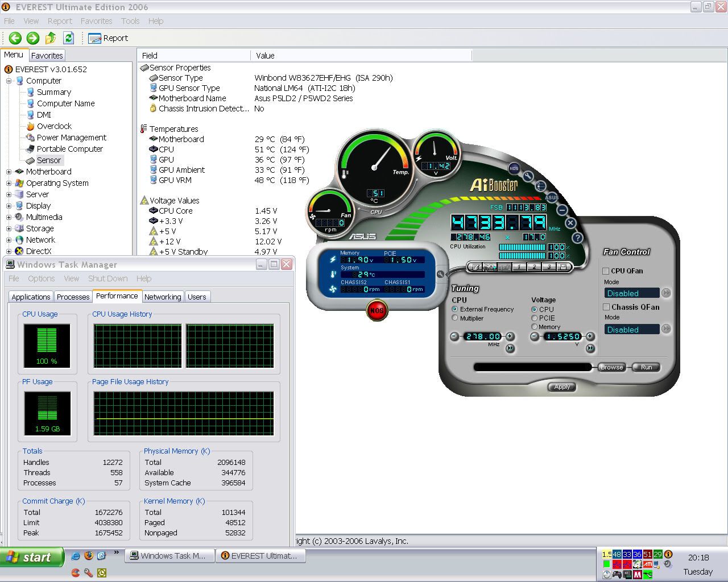Click the 51 CPU temperature tray icon
Image resolution: width=728 pixels, height=582 pixels.
click(x=647, y=554)
